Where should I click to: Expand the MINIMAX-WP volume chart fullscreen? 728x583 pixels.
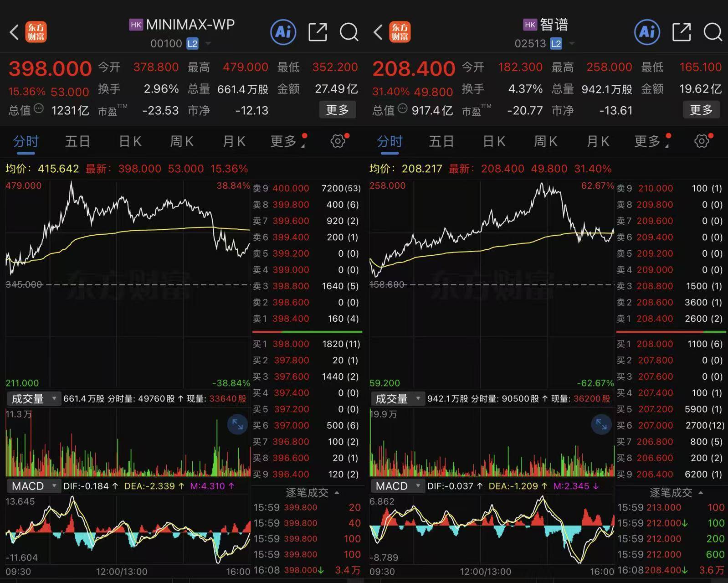click(237, 424)
